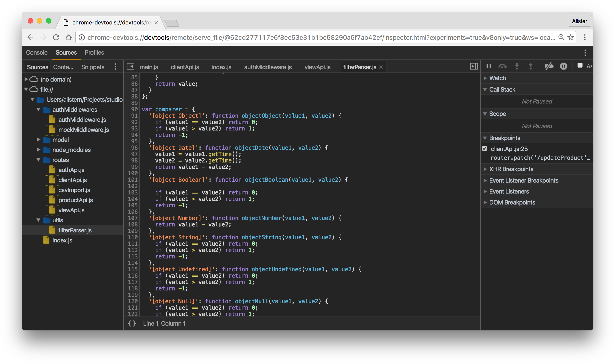Collapse the utils folder

[38, 220]
